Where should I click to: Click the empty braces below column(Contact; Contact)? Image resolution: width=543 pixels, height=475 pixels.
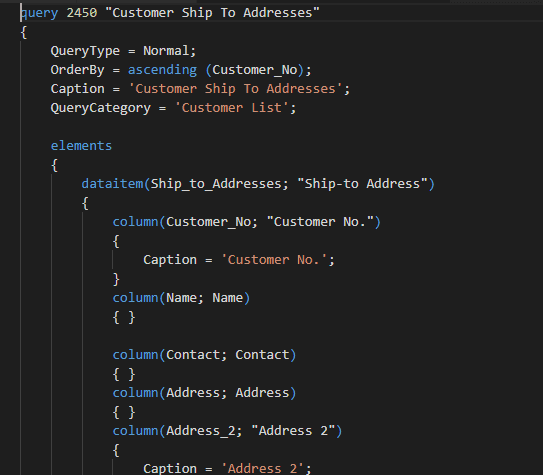(124, 374)
